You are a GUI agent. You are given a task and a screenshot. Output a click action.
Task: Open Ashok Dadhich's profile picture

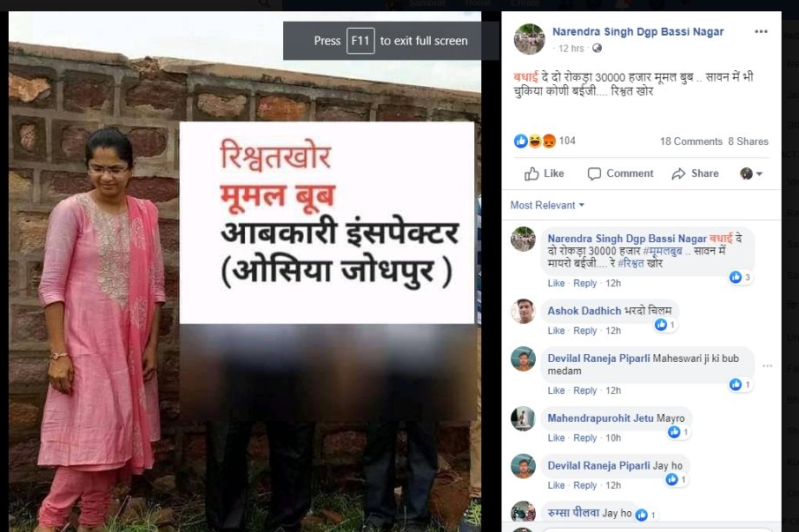[524, 311]
